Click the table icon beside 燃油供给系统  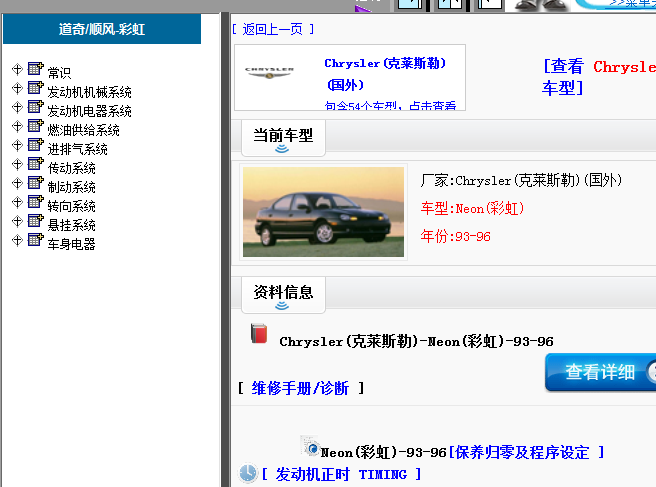coord(36,126)
